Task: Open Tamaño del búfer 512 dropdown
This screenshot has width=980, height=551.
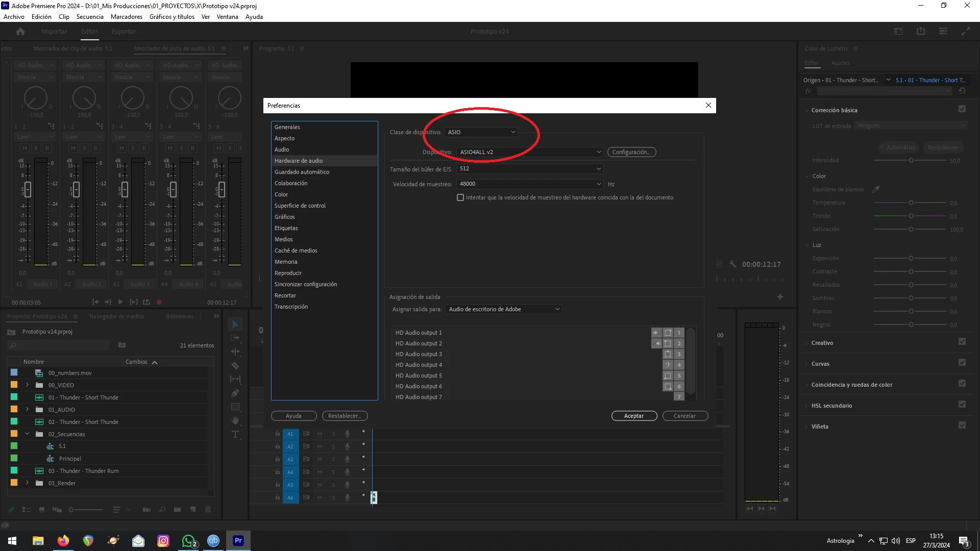Action: pos(530,168)
